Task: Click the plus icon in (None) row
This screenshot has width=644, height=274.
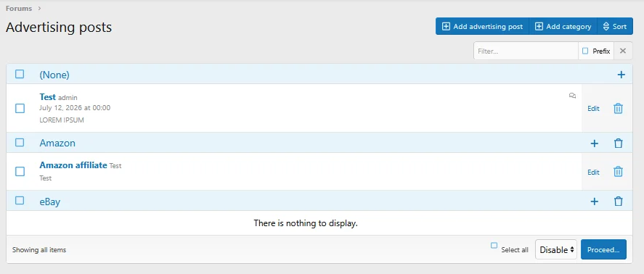Action: 621,75
